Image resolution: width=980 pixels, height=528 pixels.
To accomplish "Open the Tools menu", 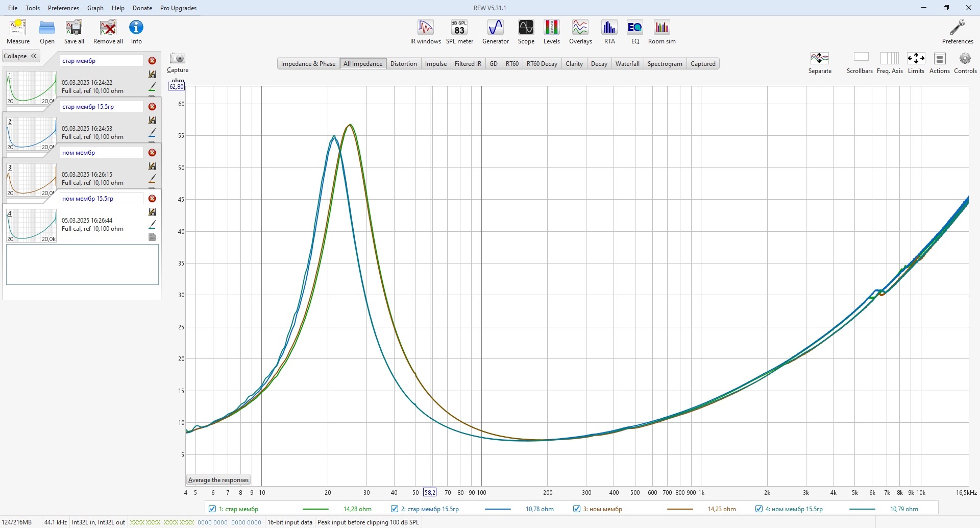I will pos(33,8).
